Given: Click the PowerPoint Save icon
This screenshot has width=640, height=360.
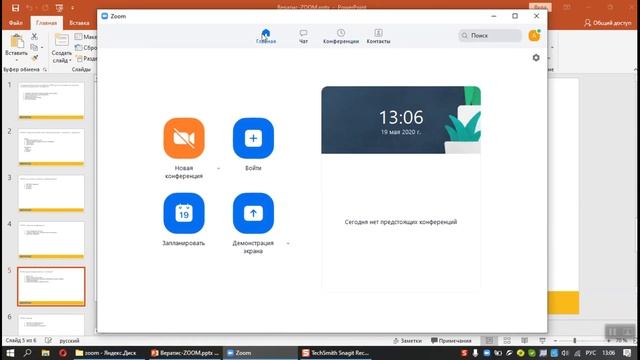Looking at the screenshot, I should [x=16, y=8].
